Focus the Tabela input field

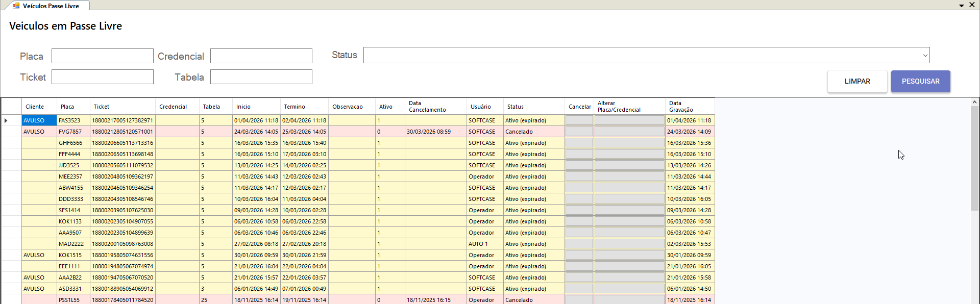(261, 77)
